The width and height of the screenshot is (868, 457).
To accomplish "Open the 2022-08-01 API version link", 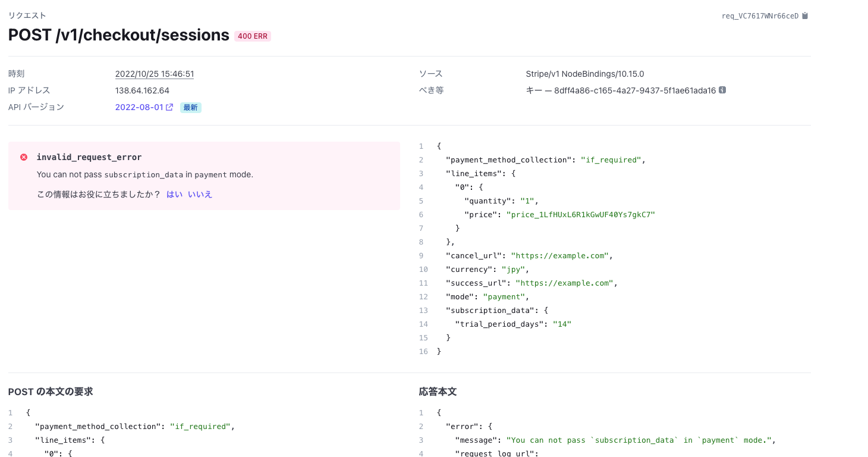I will point(139,108).
